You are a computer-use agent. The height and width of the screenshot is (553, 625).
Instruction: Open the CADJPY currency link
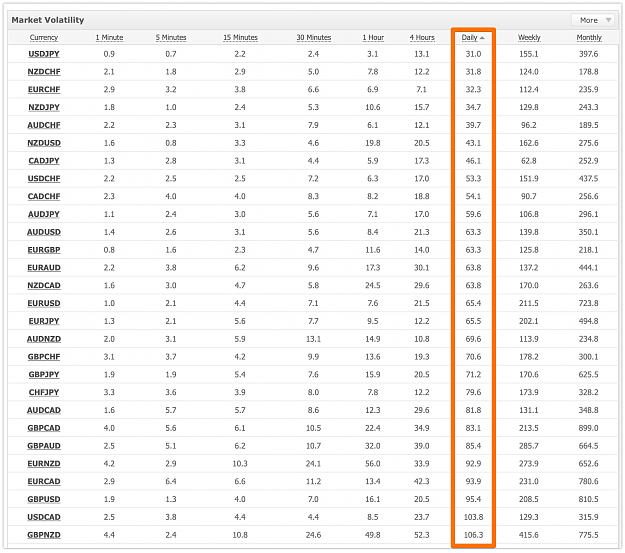[44, 161]
